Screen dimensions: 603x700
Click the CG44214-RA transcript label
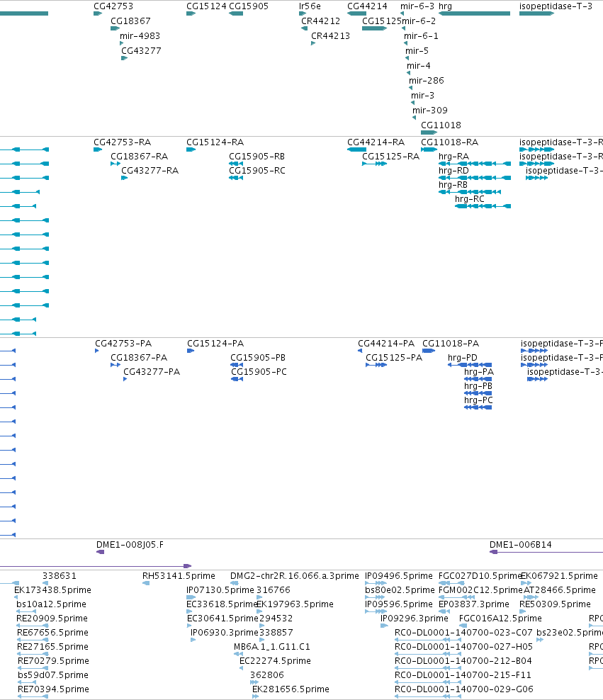pyautogui.click(x=376, y=142)
